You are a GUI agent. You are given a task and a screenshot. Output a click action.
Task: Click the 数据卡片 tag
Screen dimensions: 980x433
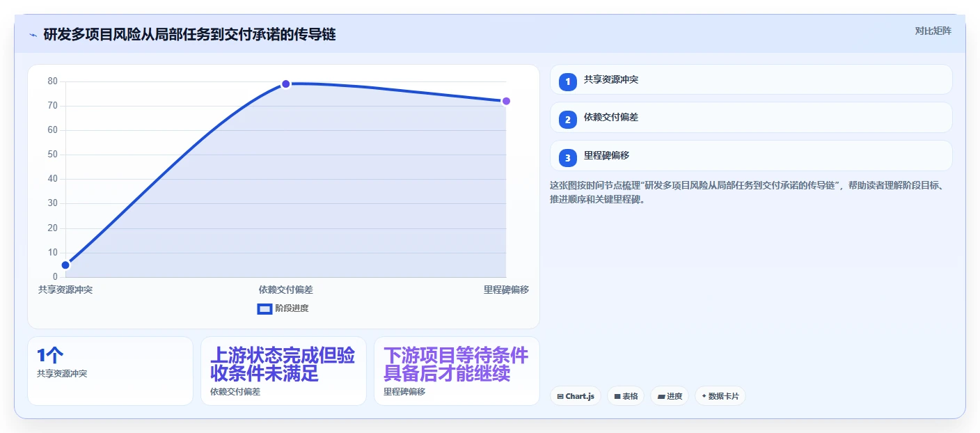coord(720,396)
